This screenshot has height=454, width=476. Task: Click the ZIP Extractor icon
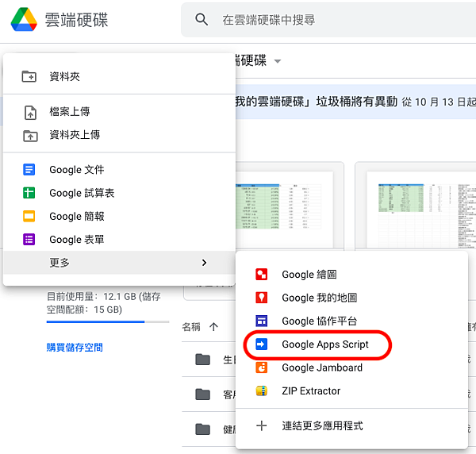262,391
